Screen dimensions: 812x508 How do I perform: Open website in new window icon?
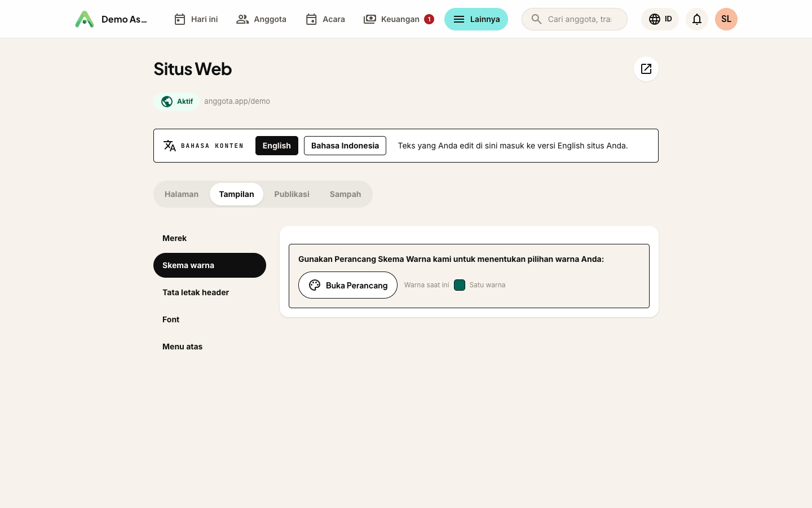pyautogui.click(x=646, y=69)
